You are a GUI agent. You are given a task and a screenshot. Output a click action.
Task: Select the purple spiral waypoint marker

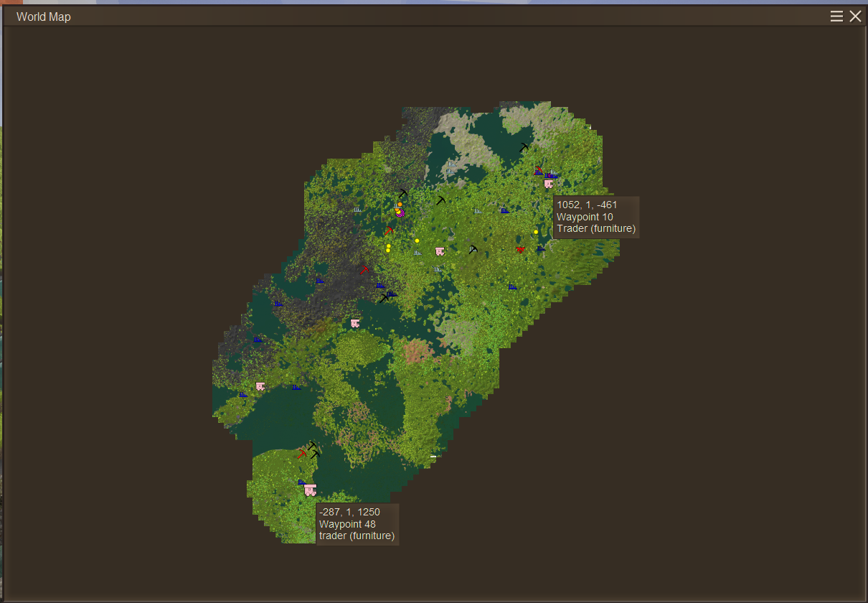click(400, 212)
